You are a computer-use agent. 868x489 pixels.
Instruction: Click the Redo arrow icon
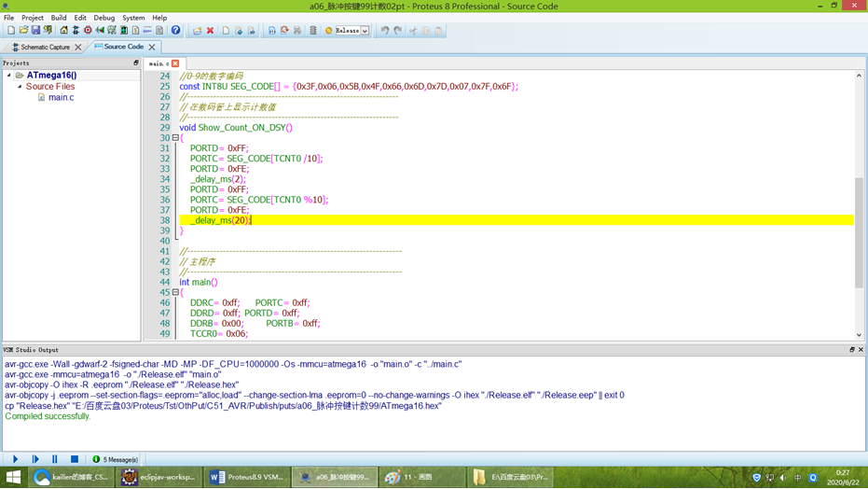[398, 31]
